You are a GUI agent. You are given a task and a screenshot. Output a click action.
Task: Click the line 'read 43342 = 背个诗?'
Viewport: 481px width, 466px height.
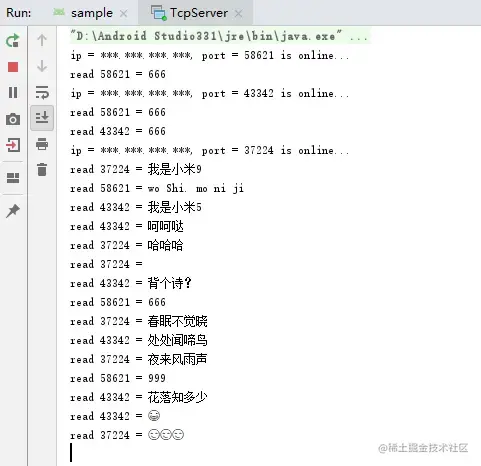tap(131, 283)
